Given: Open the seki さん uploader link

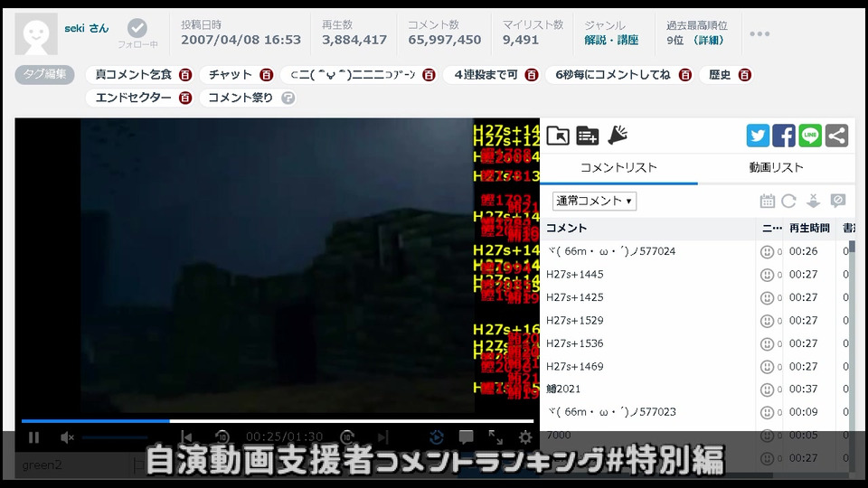Looking at the screenshot, I should [x=87, y=28].
